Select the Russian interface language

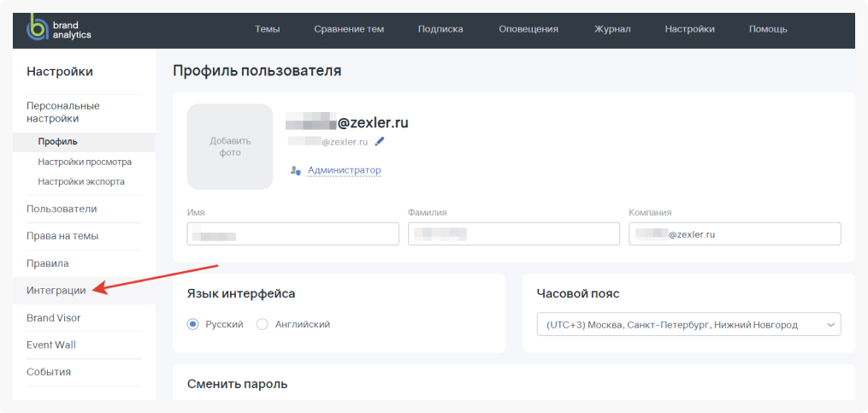pos(193,324)
